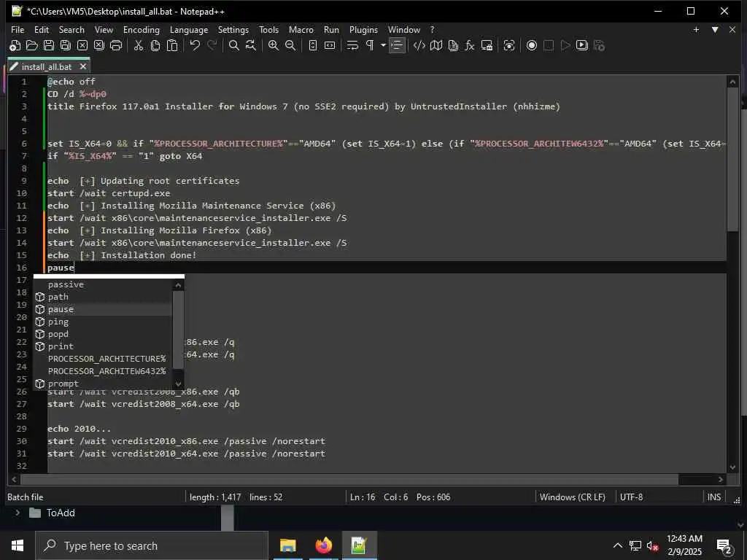Start macro recording with record icon
747x560 pixels.
pyautogui.click(x=532, y=46)
